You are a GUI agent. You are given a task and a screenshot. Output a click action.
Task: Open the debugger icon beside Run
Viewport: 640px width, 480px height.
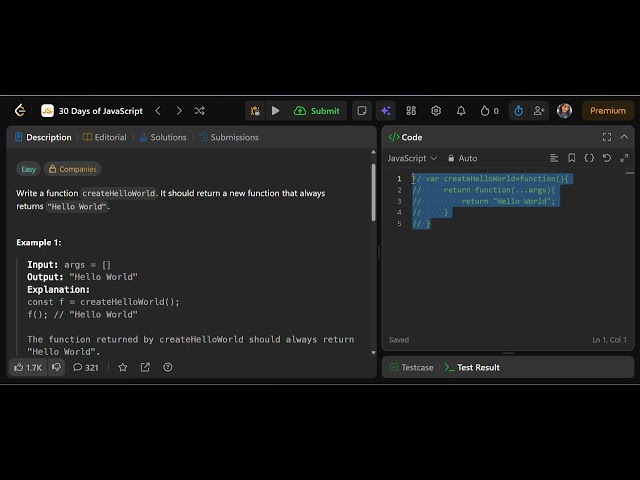point(255,111)
